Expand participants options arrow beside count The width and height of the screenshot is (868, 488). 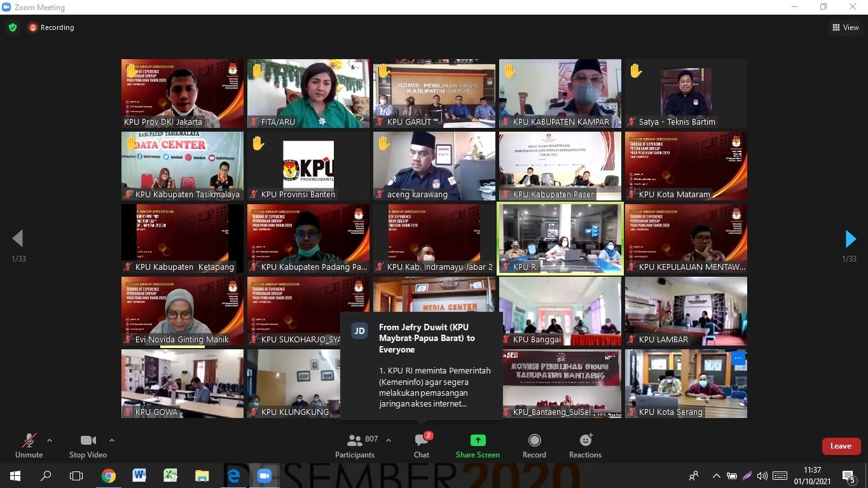point(389,440)
